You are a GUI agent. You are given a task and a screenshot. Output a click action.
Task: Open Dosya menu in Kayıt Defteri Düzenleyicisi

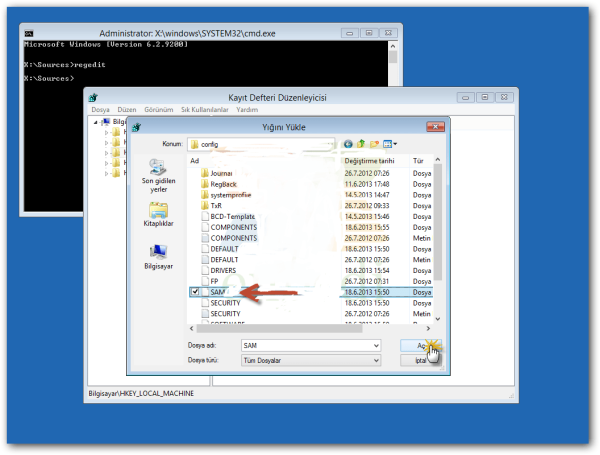point(100,110)
